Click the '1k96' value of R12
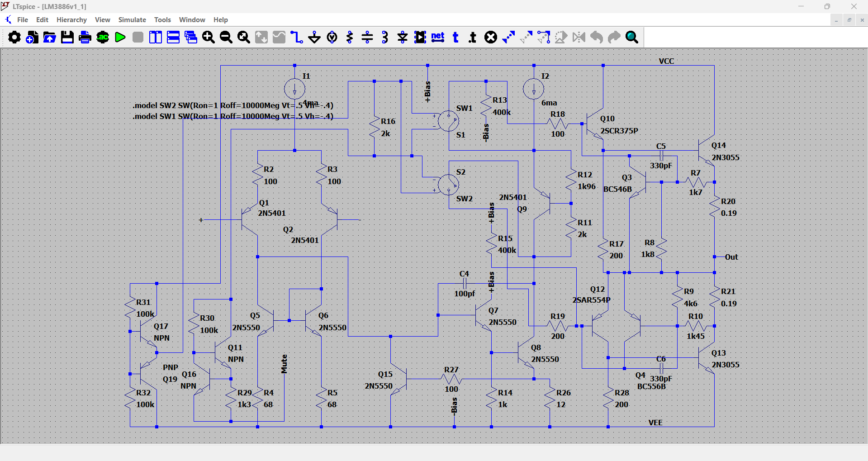This screenshot has width=868, height=461. coord(587,186)
